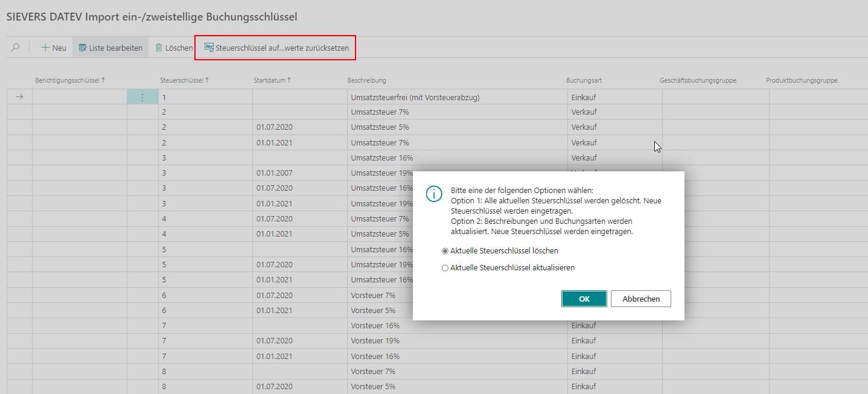868x394 pixels.
Task: Click the Löschen trash can icon
Action: (159, 48)
